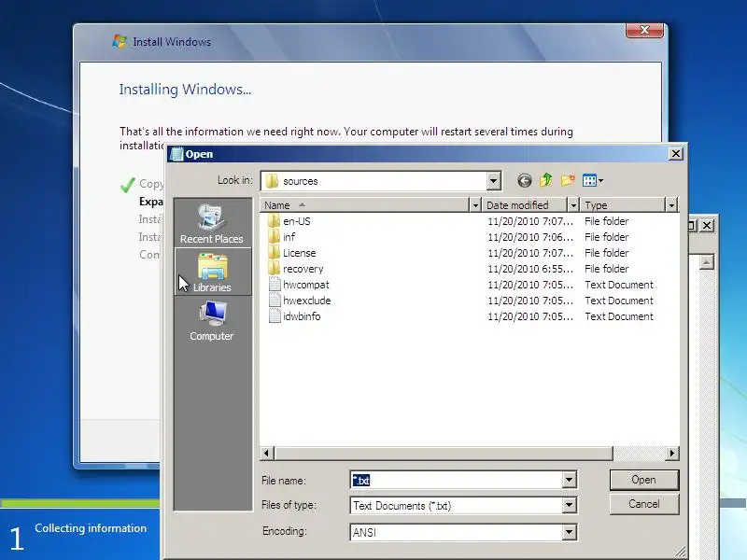Sort by the Type column header

pos(623,205)
